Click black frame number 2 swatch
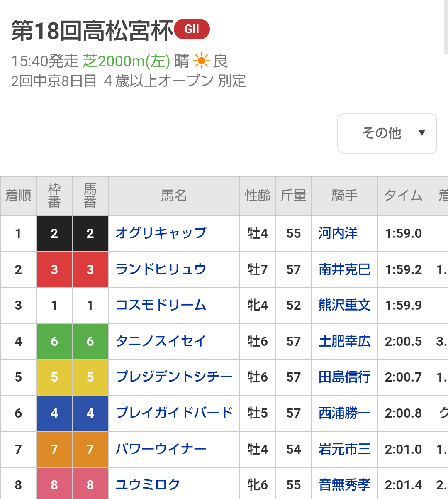 pyautogui.click(x=54, y=233)
